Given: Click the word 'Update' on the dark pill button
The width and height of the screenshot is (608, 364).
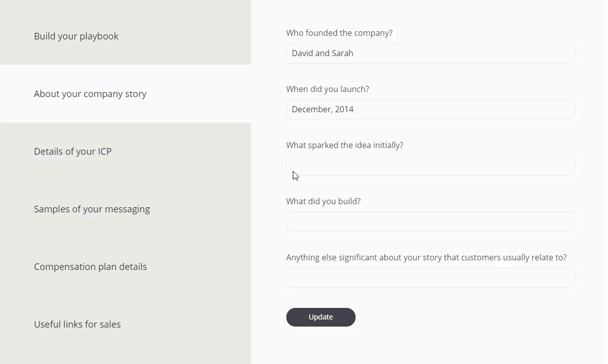Looking at the screenshot, I should [x=321, y=317].
